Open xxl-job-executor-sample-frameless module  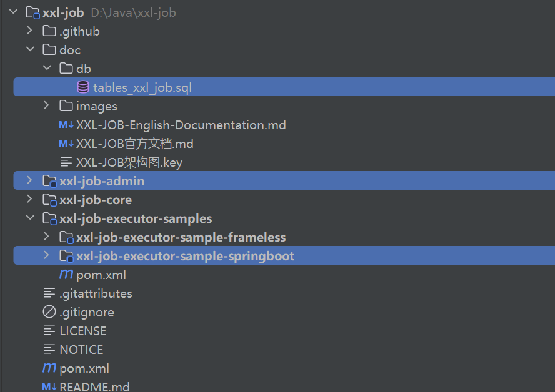179,237
